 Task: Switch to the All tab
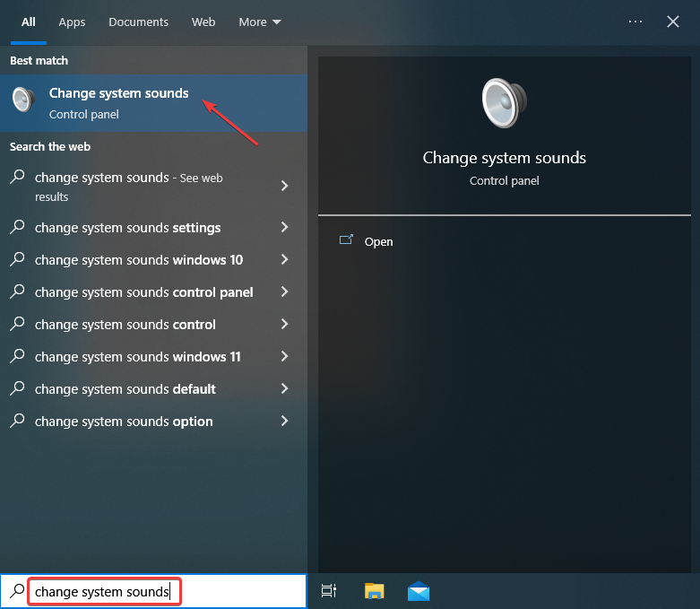28,22
